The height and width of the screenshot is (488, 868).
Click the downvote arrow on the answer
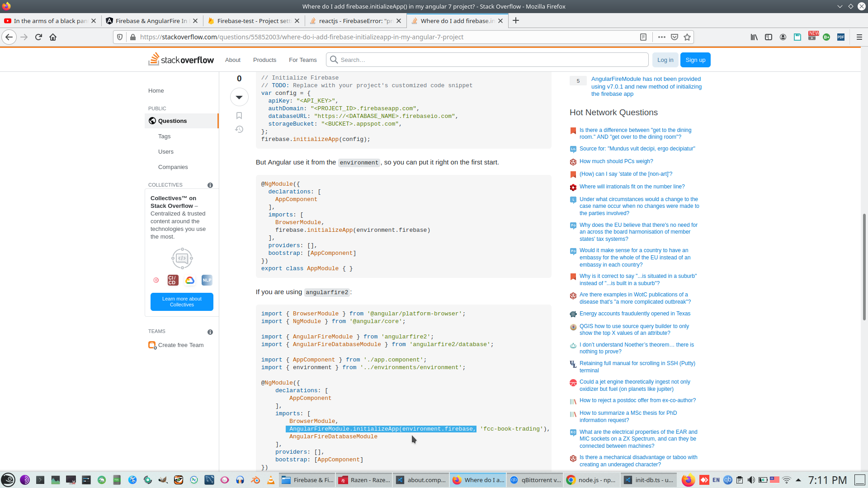coord(239,97)
